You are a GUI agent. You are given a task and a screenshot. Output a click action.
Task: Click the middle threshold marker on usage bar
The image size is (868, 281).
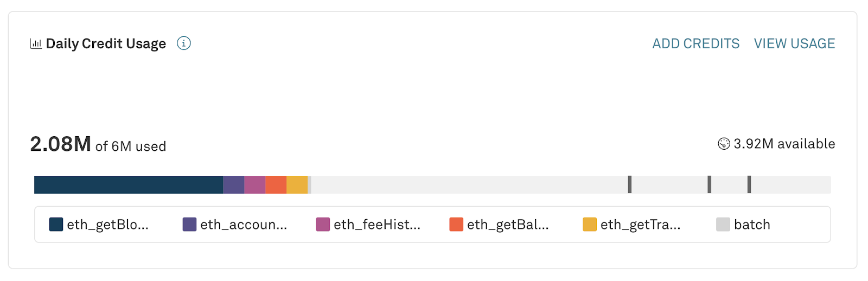(710, 184)
